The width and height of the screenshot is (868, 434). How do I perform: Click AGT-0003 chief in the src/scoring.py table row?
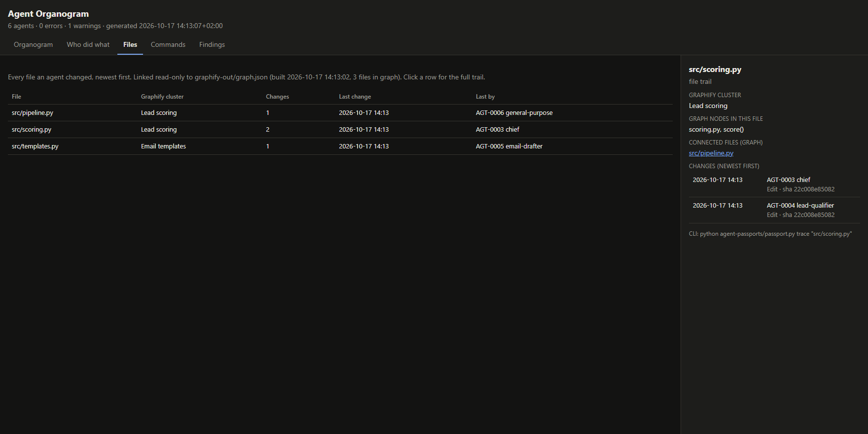pyautogui.click(x=498, y=130)
